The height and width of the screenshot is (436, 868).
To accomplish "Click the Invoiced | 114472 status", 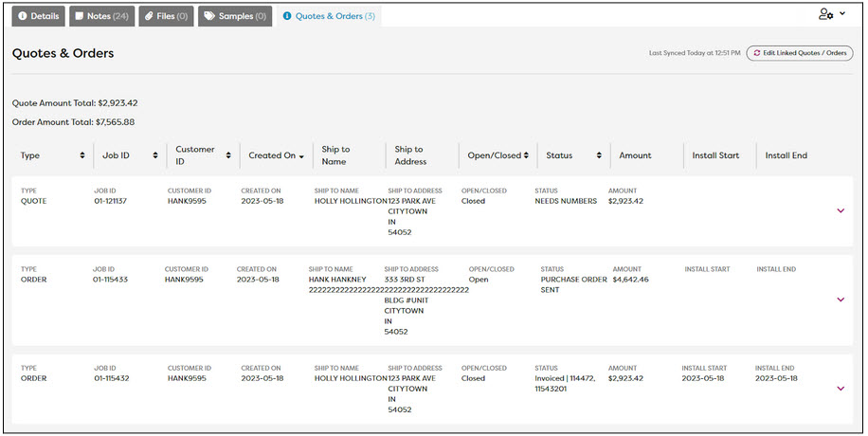I will click(565, 383).
